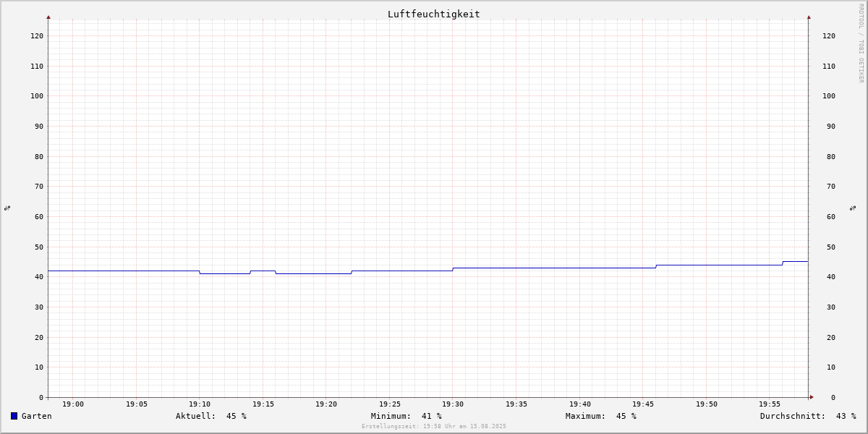
Task: Click the 19:25 time axis label
Action: (x=390, y=404)
